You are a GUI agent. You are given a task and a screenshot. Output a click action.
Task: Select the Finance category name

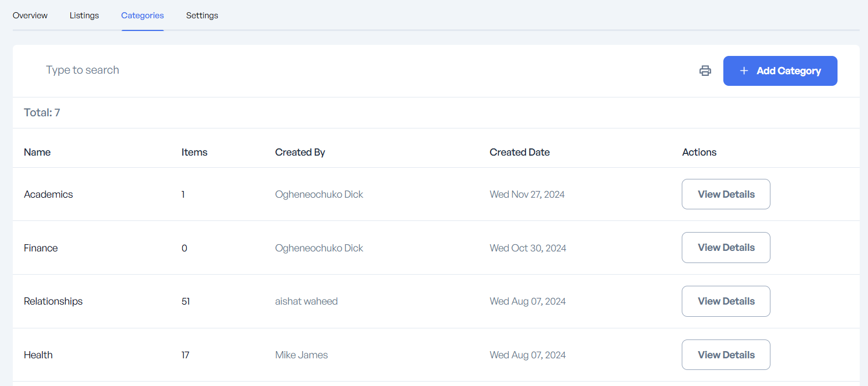pyautogui.click(x=40, y=248)
